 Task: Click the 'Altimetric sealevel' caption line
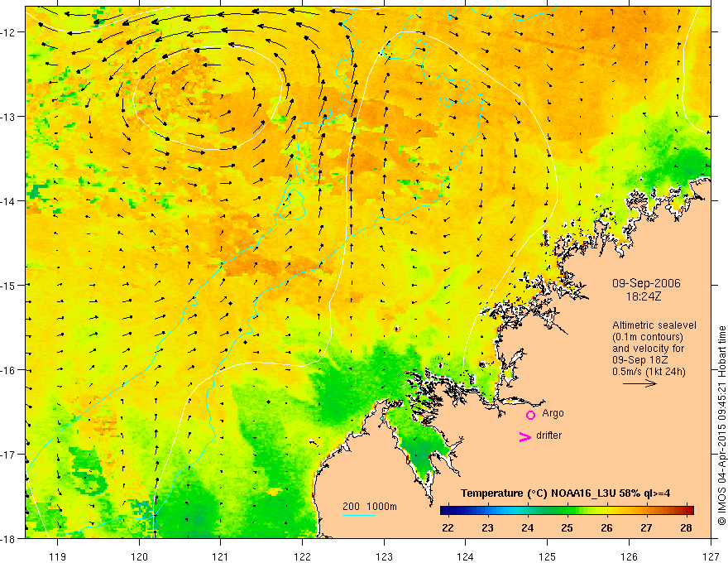tap(654, 325)
